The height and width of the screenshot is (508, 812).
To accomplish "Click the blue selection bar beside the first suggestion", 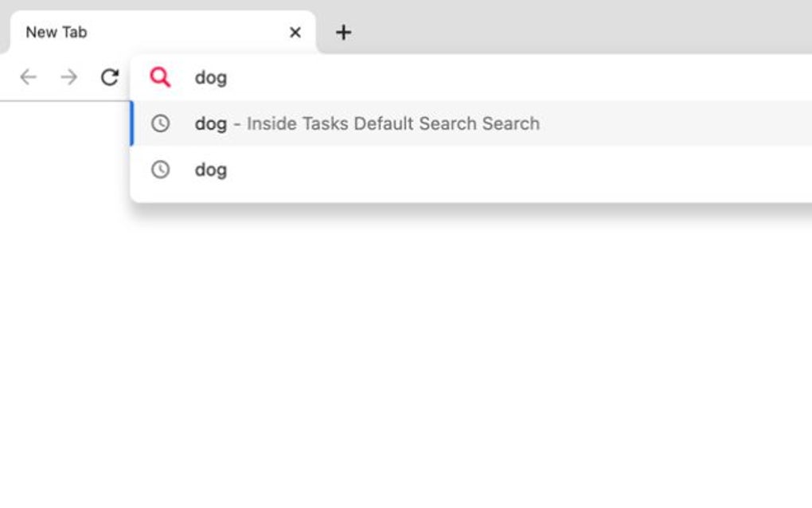I will pos(133,124).
